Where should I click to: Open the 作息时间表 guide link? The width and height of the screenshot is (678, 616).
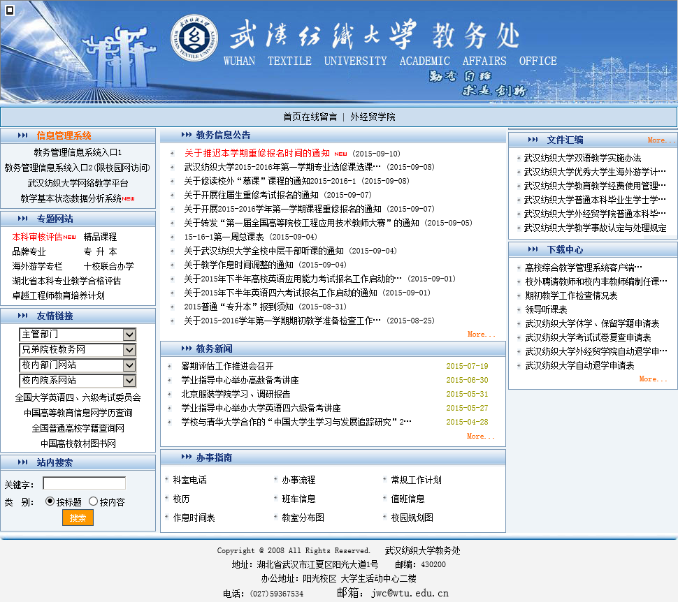194,518
